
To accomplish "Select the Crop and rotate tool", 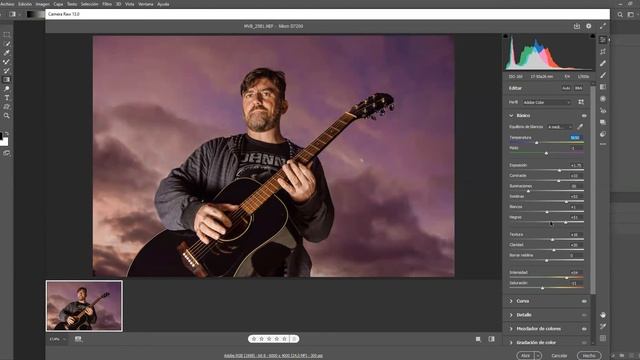I will click(603, 51).
